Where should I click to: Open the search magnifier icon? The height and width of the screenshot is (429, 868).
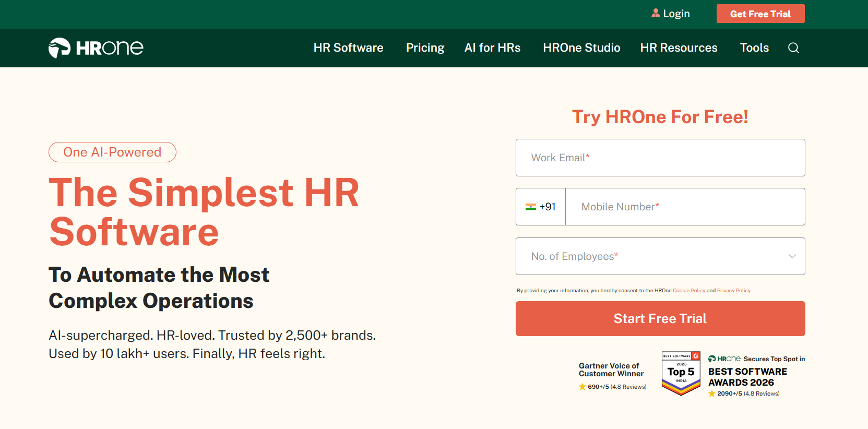tap(793, 48)
